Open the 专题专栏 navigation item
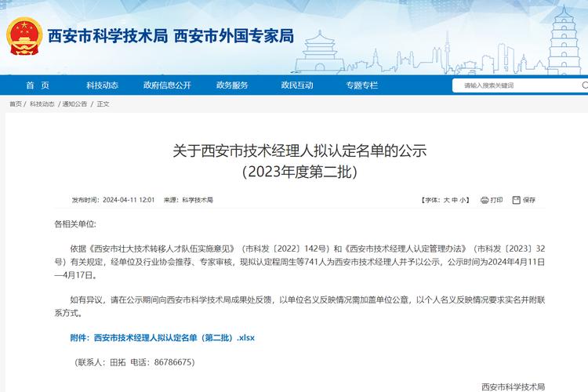The height and width of the screenshot is (392, 588). 362,85
